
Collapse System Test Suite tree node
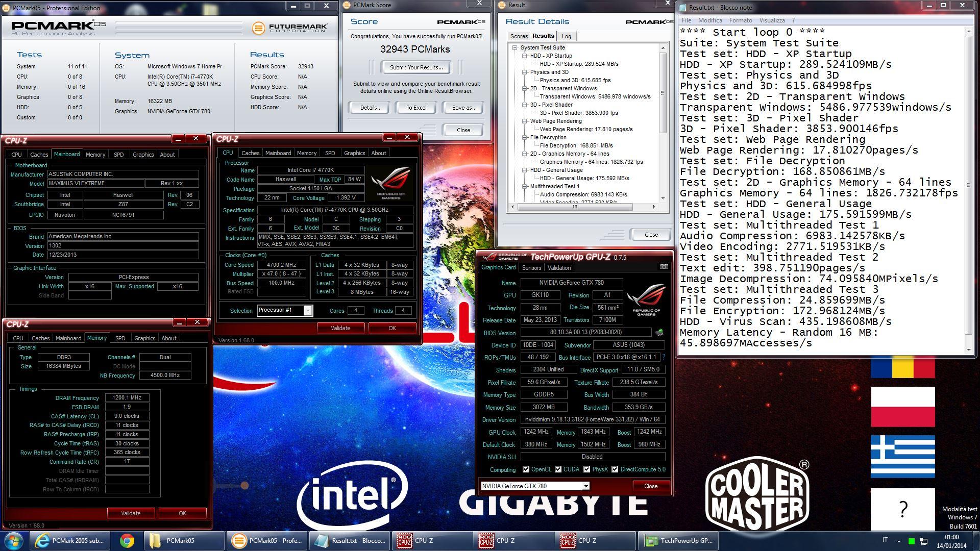(x=515, y=47)
